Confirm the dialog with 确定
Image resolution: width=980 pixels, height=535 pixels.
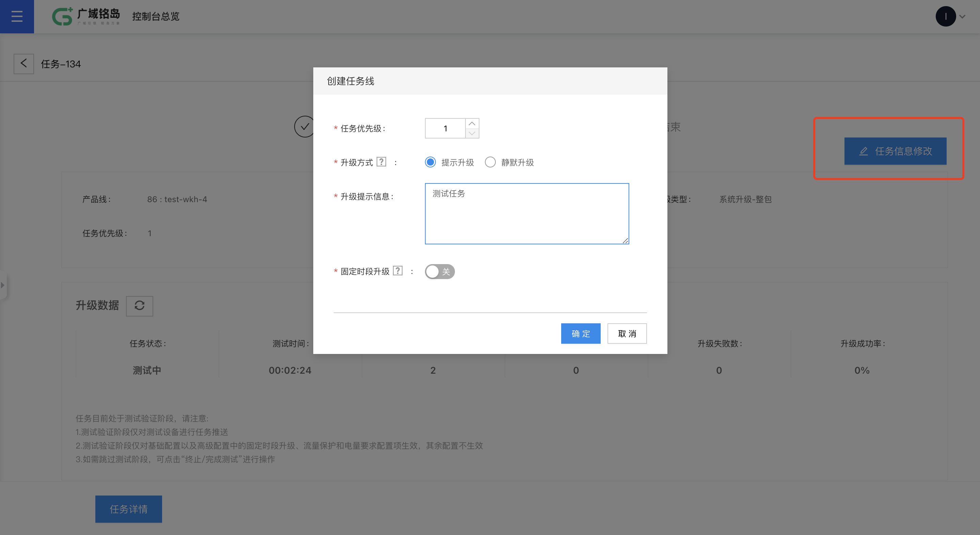pos(581,334)
